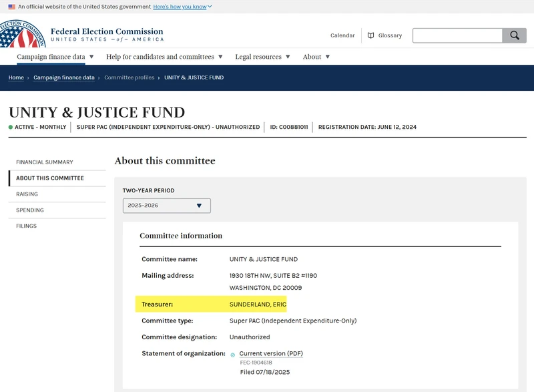Click the Mailing address: label
The width and height of the screenshot is (534, 392).
pyautogui.click(x=168, y=276)
